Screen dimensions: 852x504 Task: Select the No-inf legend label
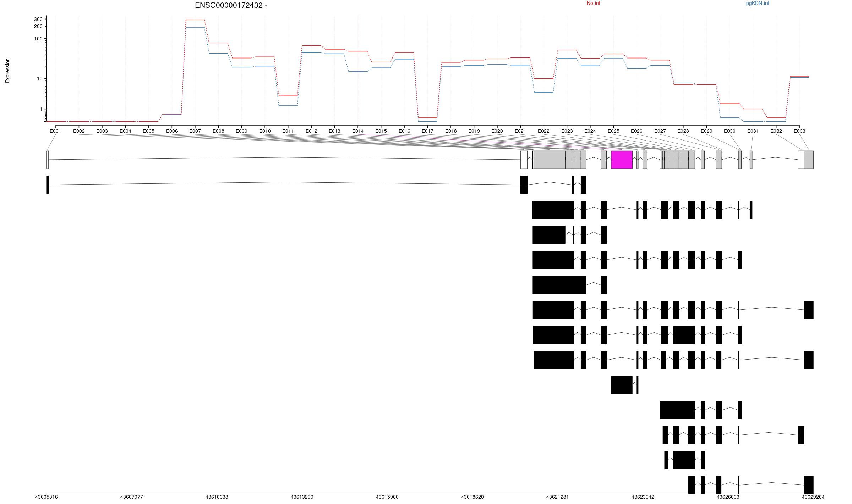point(593,3)
